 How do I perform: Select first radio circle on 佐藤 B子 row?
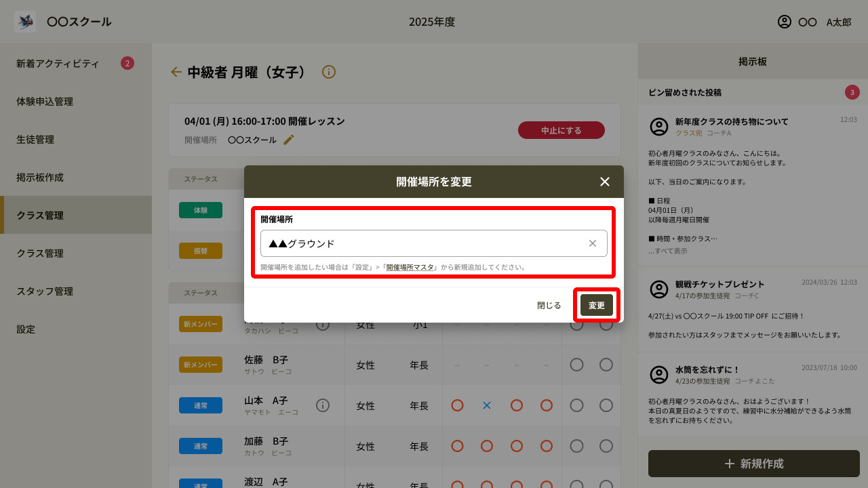point(576,365)
